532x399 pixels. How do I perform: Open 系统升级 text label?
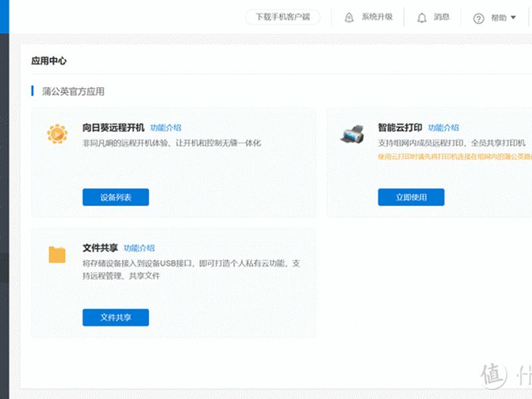(377, 17)
